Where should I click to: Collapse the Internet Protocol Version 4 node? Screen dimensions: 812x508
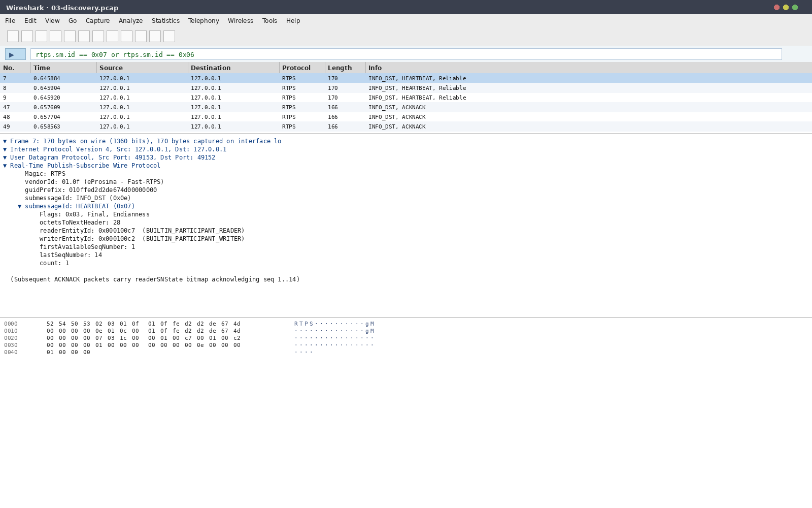[5, 149]
